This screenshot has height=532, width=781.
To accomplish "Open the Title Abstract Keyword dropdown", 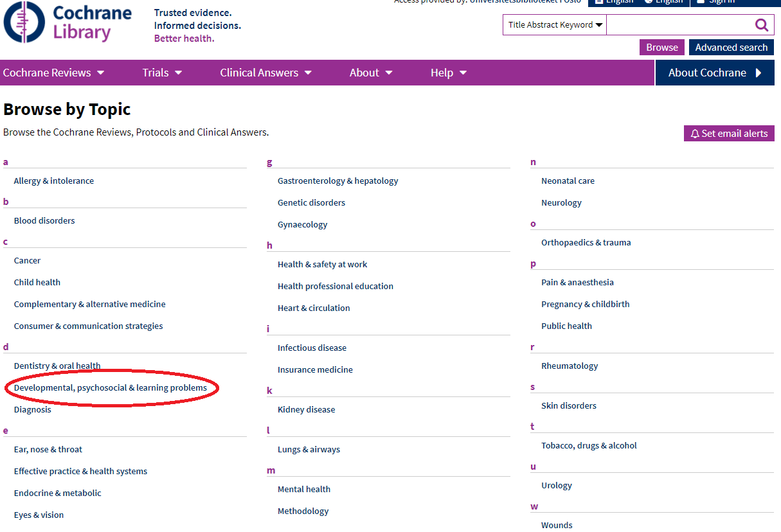I will [555, 25].
